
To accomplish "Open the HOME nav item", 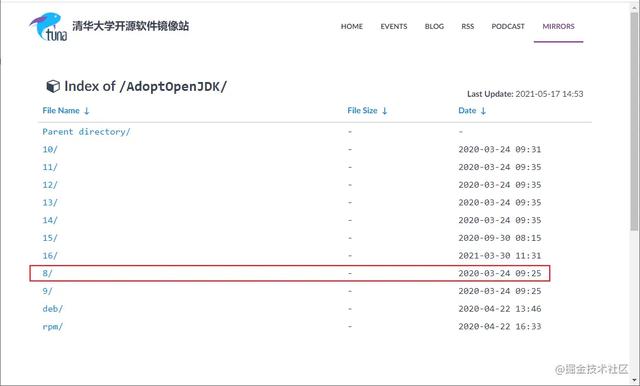I will click(x=352, y=27).
